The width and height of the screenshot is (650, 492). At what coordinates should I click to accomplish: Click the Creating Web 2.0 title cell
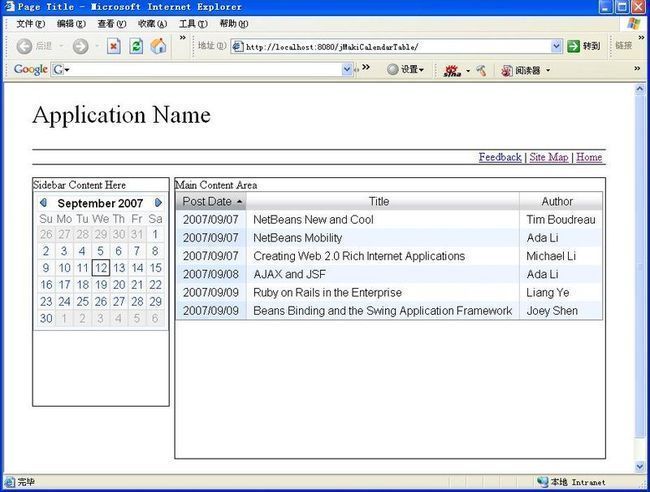(x=383, y=256)
